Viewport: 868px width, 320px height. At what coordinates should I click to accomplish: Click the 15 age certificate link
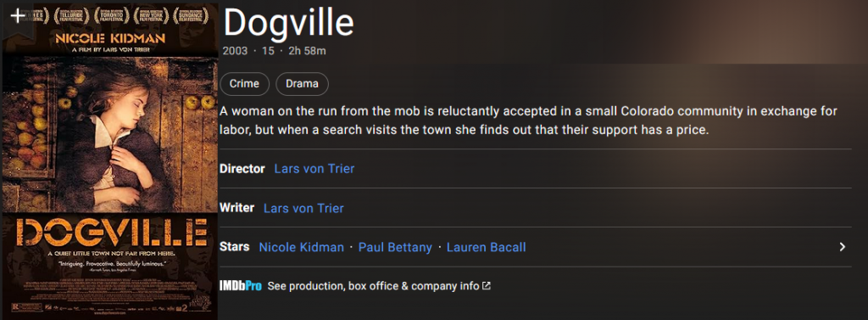tap(268, 51)
